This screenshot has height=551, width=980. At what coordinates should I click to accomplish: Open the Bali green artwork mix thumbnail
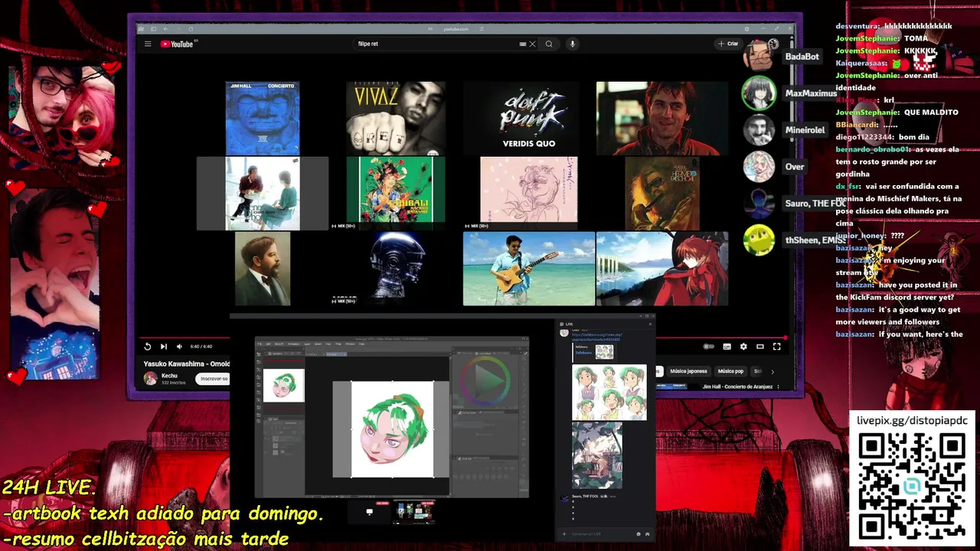click(396, 194)
